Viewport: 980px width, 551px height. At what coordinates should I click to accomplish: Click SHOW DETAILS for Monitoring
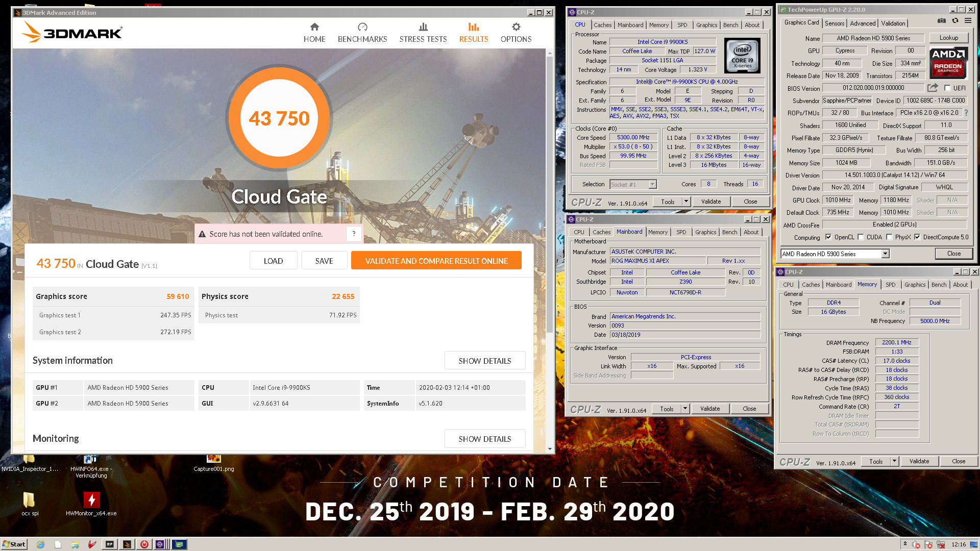(485, 439)
